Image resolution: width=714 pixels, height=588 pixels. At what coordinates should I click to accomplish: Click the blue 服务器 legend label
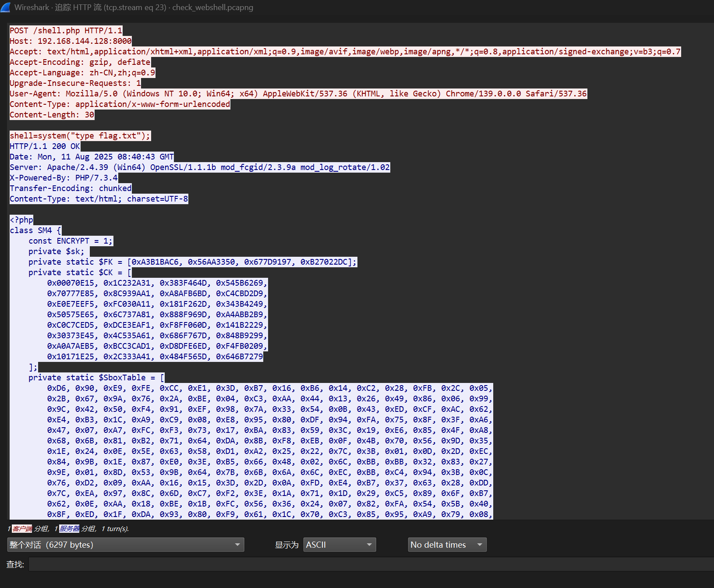tap(69, 529)
